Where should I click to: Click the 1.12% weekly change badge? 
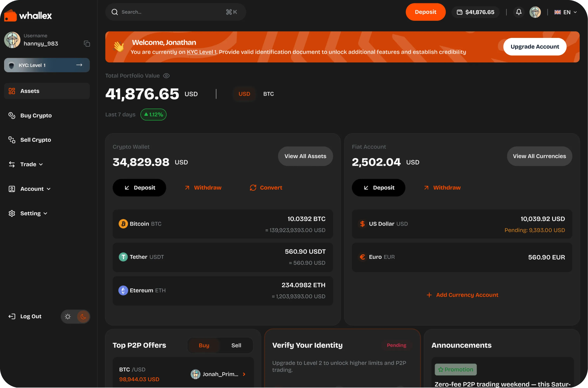(153, 114)
